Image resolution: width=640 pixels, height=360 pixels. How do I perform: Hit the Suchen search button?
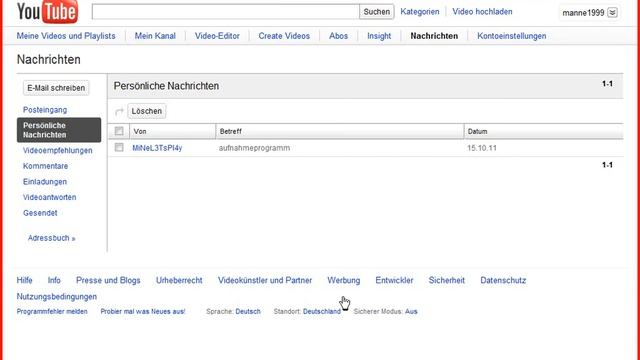pos(376,11)
